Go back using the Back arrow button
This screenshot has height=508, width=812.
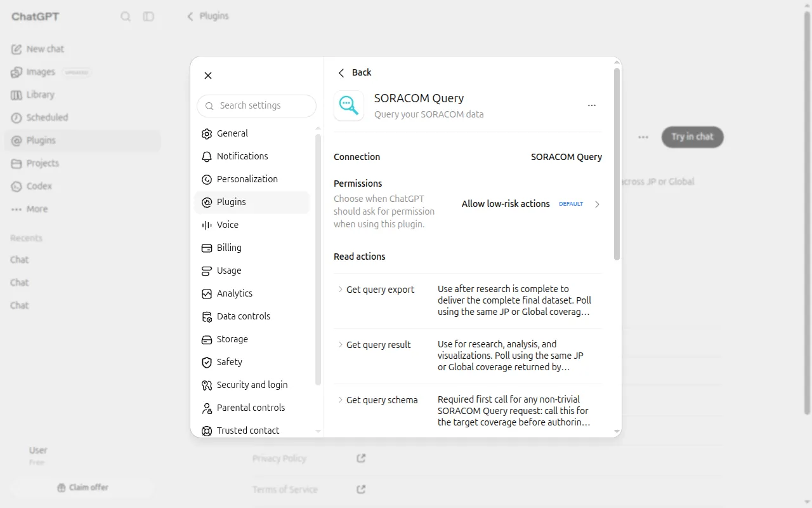point(355,72)
